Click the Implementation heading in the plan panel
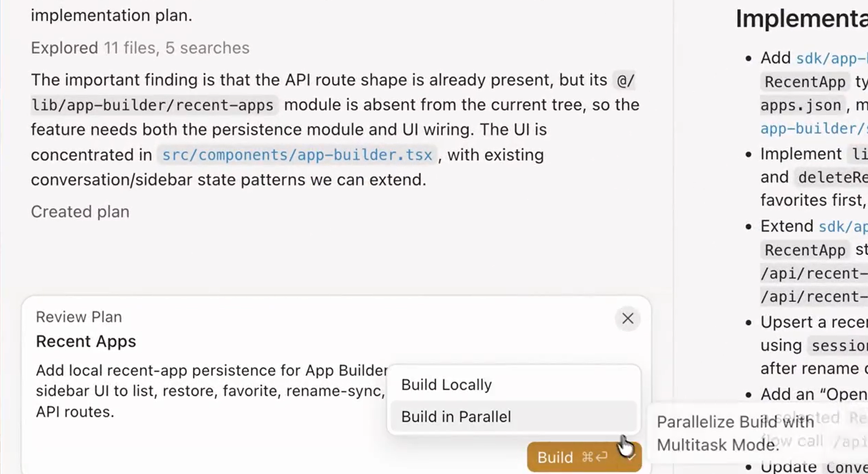Image resolution: width=868 pixels, height=474 pixels. pos(802,19)
